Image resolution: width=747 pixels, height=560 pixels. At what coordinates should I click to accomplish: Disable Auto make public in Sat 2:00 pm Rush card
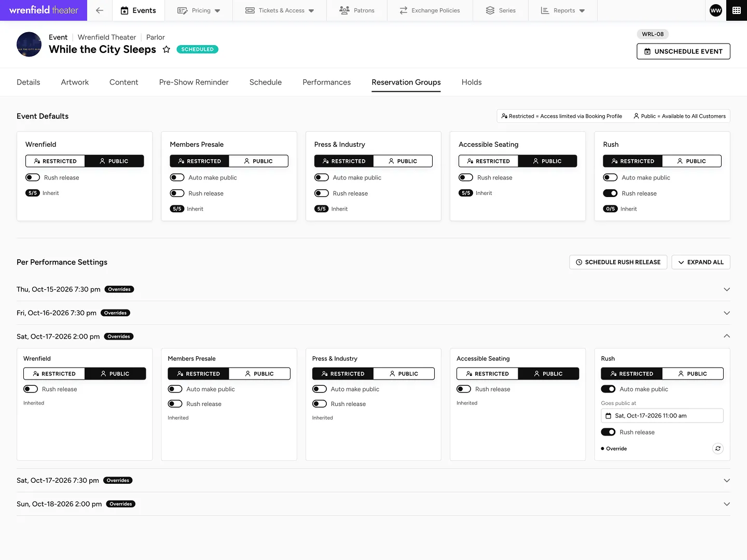tap(608, 389)
